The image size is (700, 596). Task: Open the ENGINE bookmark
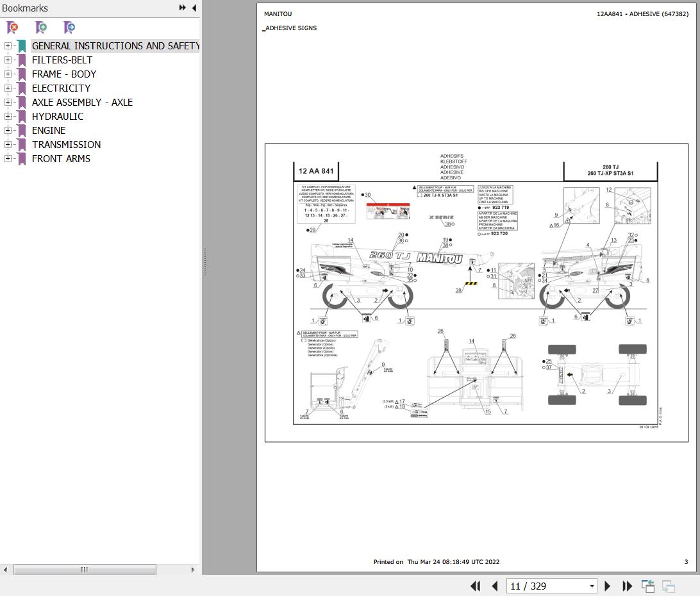point(49,130)
